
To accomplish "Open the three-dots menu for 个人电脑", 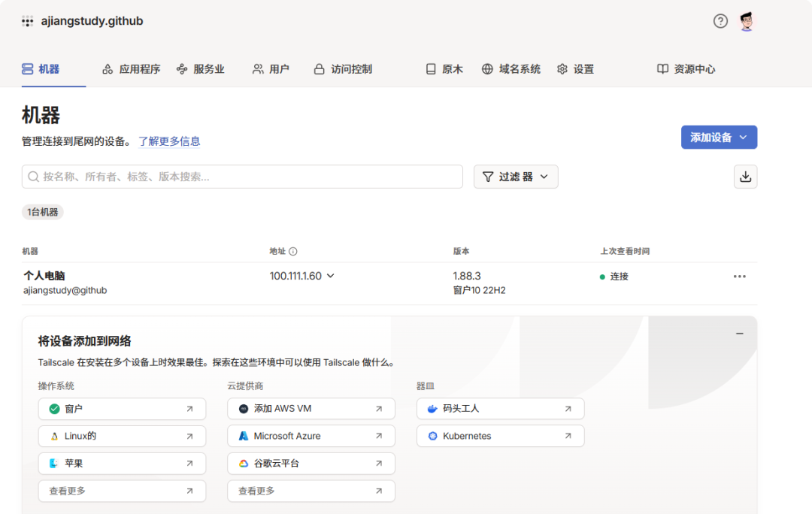I will coord(740,277).
